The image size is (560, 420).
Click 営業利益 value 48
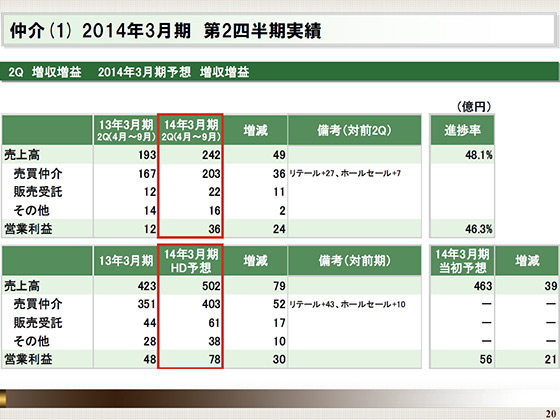150,359
